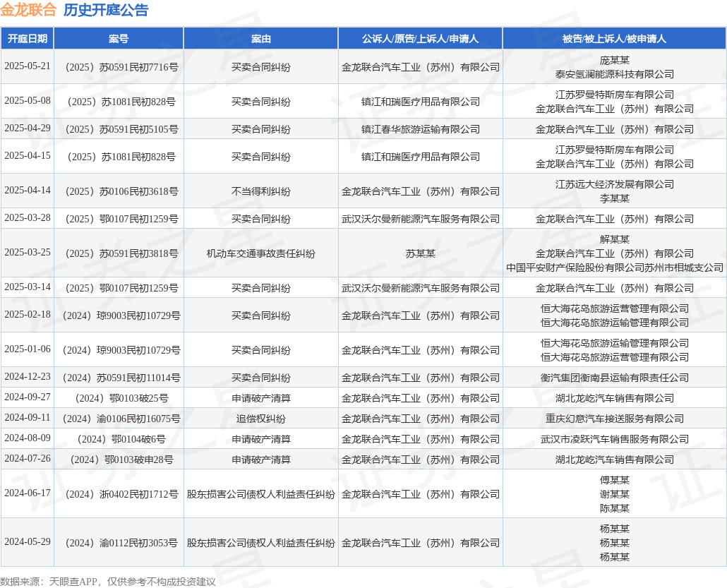Click defendant 中国平安财产保险股份有限公司苏州市相城支公司

pos(614,268)
